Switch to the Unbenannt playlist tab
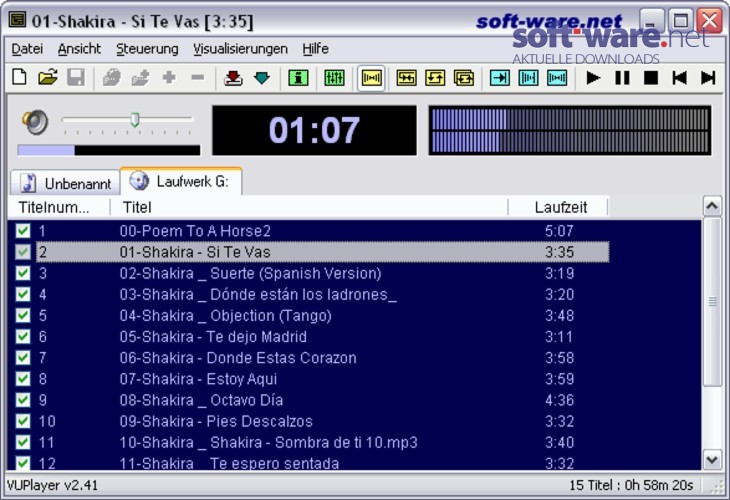 65,183
